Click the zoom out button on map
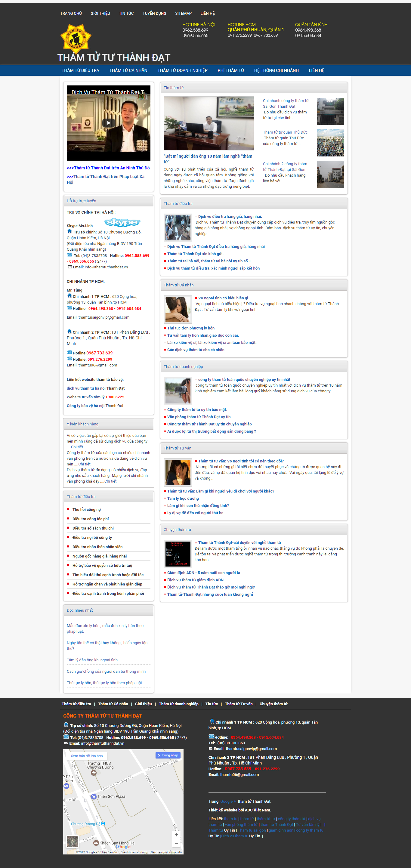Image resolution: width=411 pixels, height=868 pixels. (x=176, y=843)
